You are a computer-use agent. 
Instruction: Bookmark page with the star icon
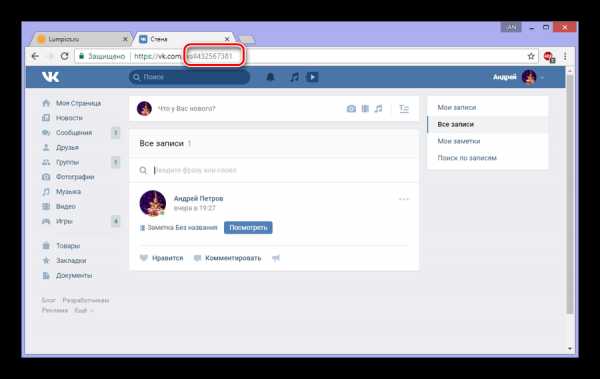click(x=531, y=56)
